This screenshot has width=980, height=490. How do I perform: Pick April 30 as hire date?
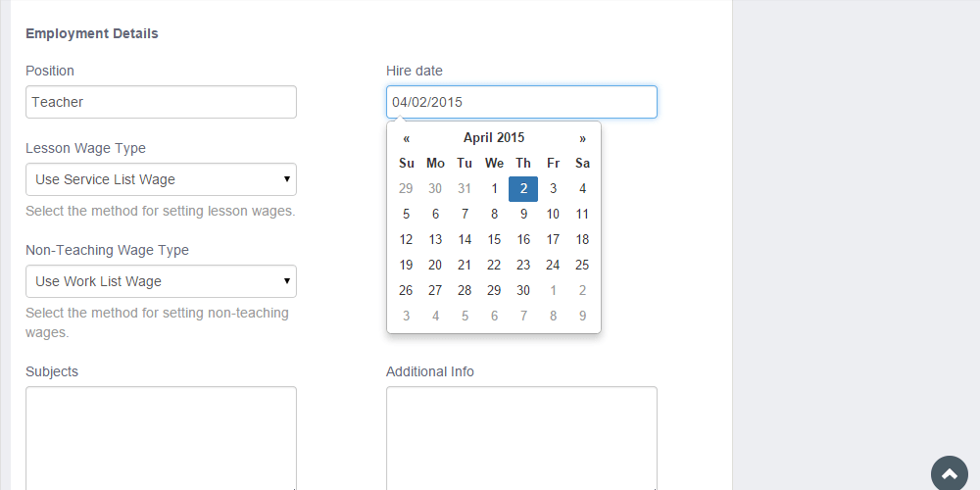pos(523,291)
